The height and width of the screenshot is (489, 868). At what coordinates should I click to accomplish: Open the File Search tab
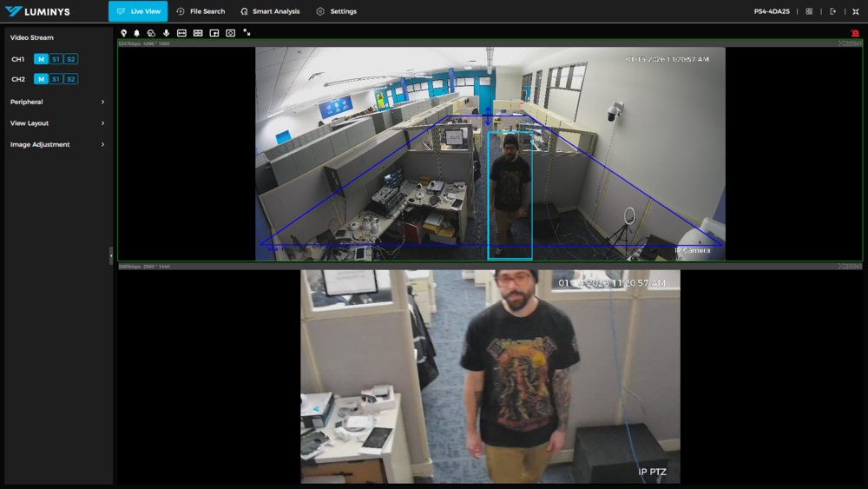tap(201, 11)
